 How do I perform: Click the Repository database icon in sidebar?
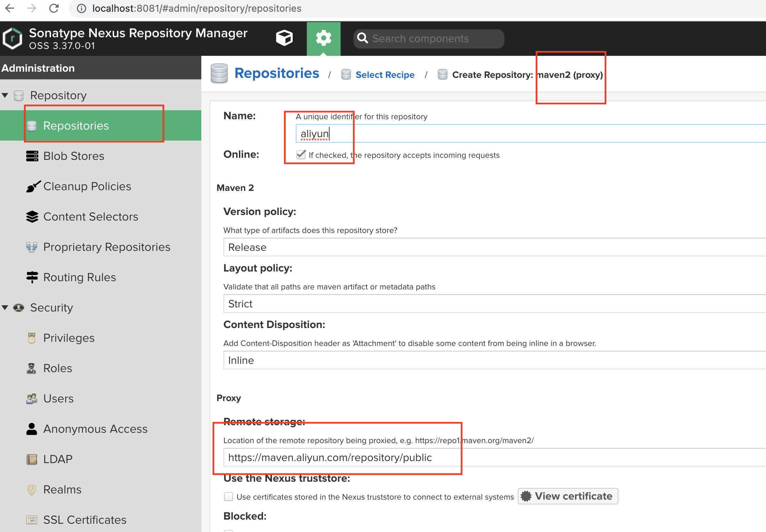click(19, 95)
